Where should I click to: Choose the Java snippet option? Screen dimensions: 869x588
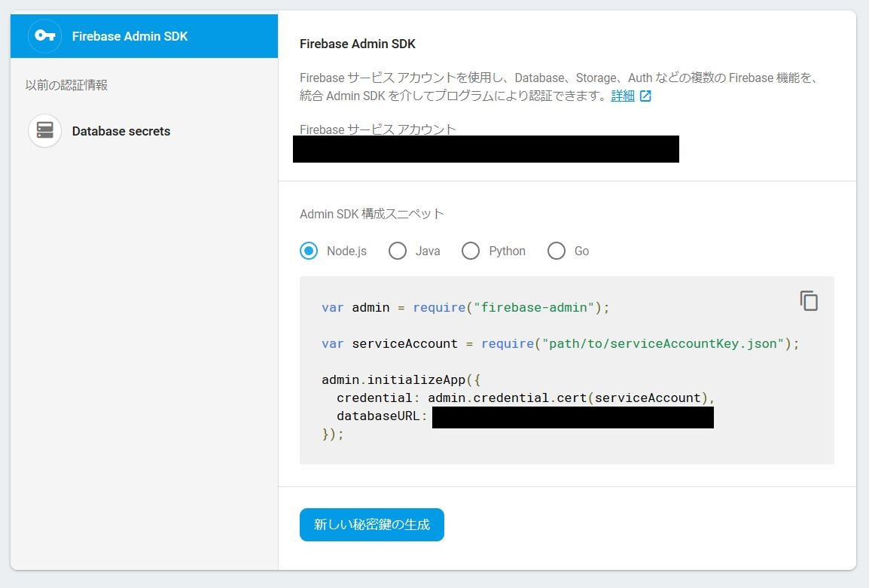[x=398, y=251]
